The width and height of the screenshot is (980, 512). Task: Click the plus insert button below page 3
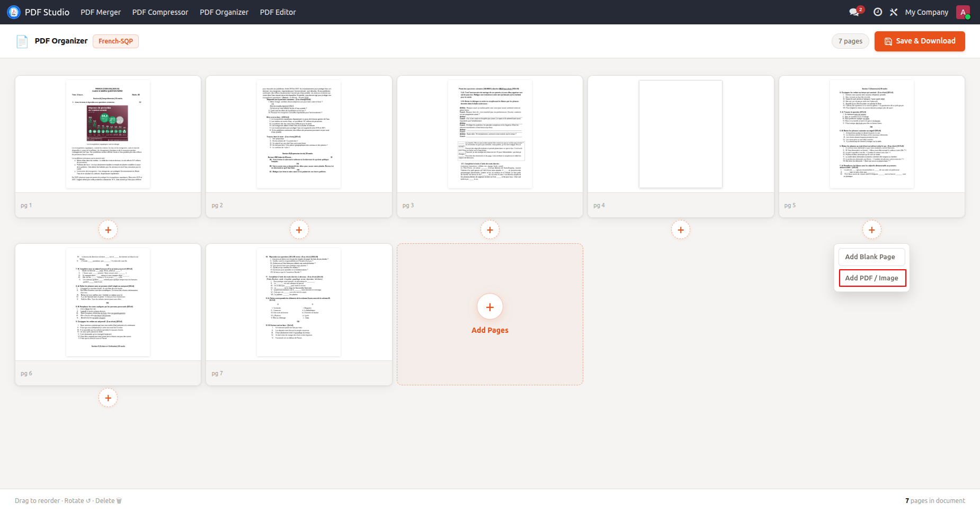click(490, 230)
